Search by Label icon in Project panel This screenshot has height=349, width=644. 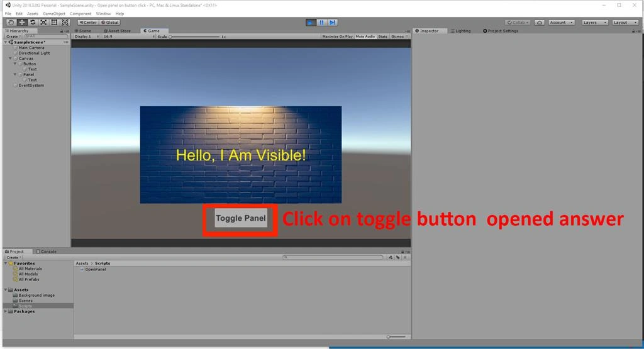tap(397, 257)
